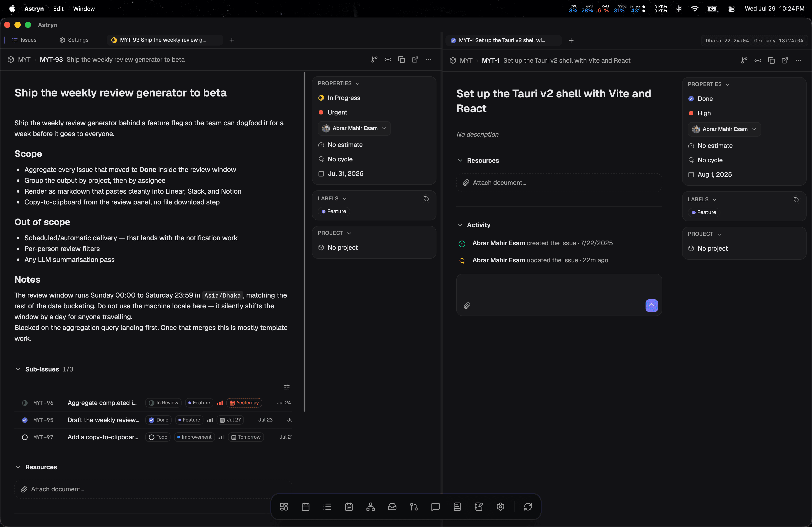This screenshot has height=527, width=812.
Task: Open the Window menu in the menu bar
Action: 84,9
